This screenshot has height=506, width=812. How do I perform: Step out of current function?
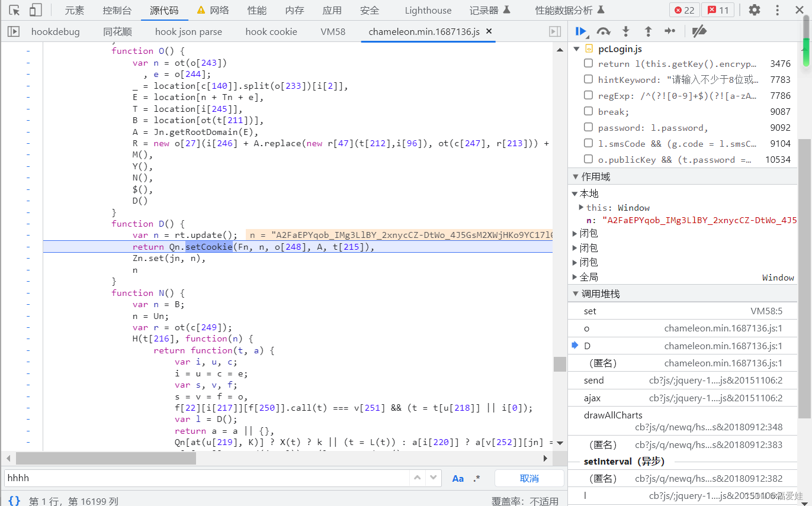click(648, 31)
